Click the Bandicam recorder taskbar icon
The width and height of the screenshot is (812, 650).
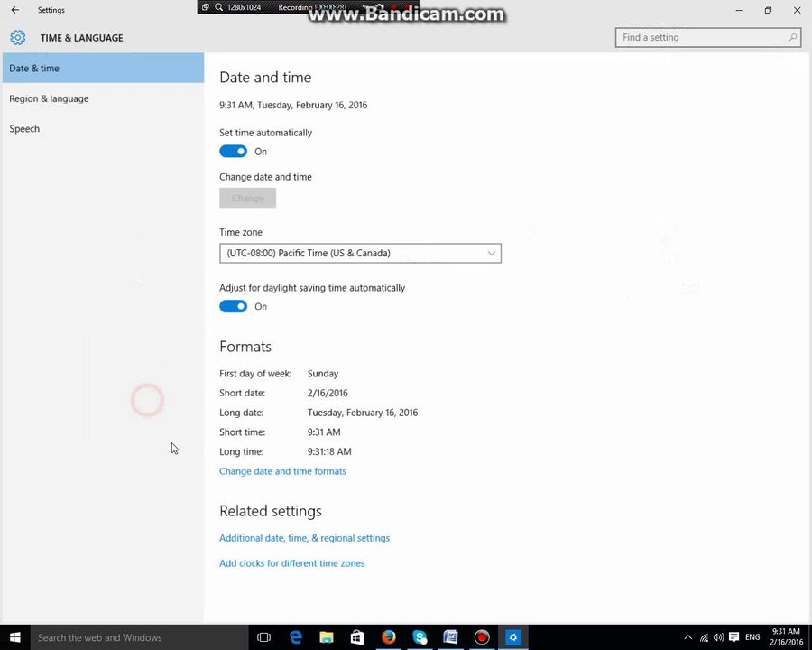pos(482,637)
